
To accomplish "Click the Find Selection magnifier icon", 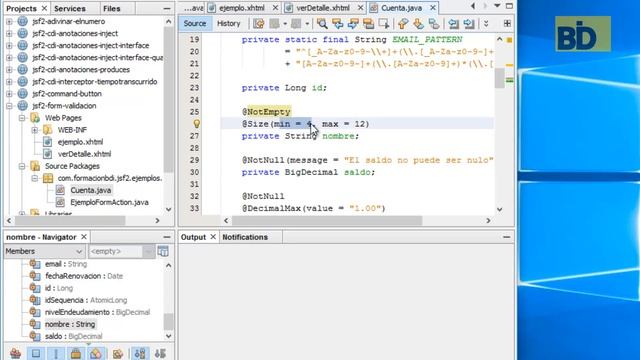I will 322,24.
